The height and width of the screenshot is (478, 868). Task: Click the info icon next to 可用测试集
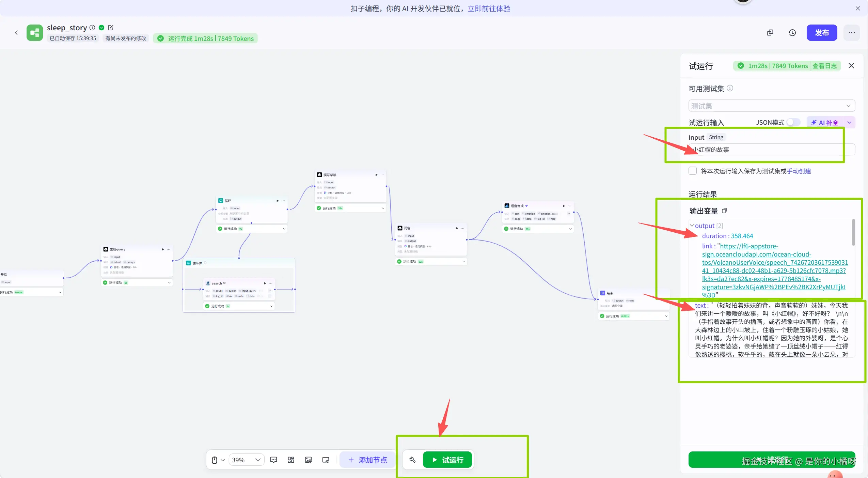point(730,88)
